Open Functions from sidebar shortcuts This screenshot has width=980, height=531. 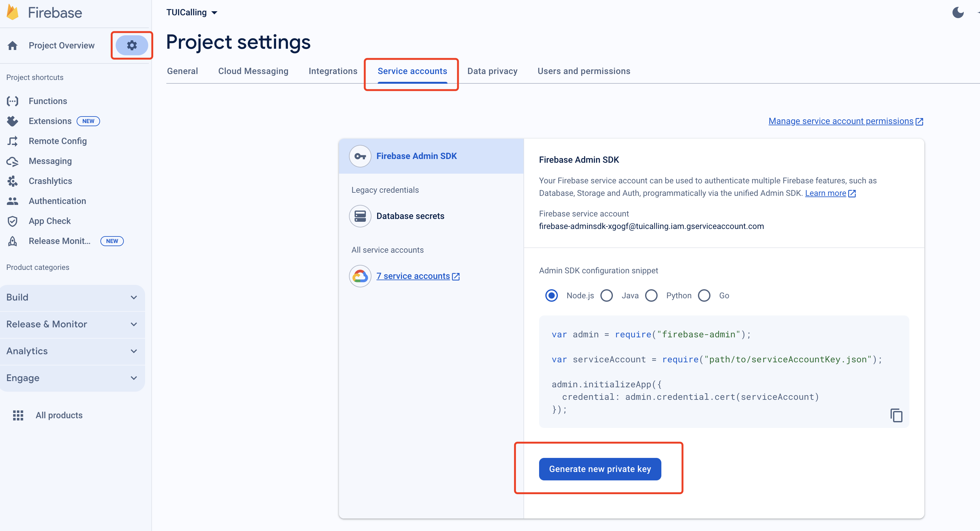point(48,101)
